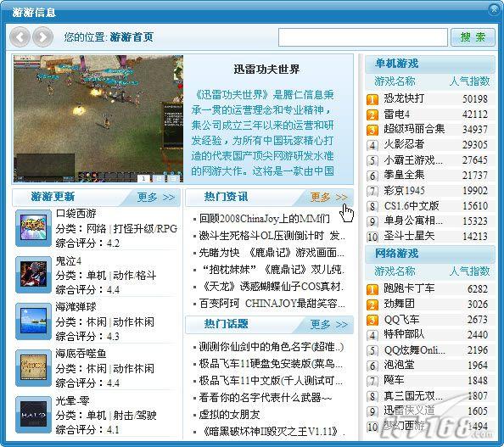This screenshot has width=504, height=447.
Task: Click rank 2 badge beside 劲舞团
Action: pos(372,305)
